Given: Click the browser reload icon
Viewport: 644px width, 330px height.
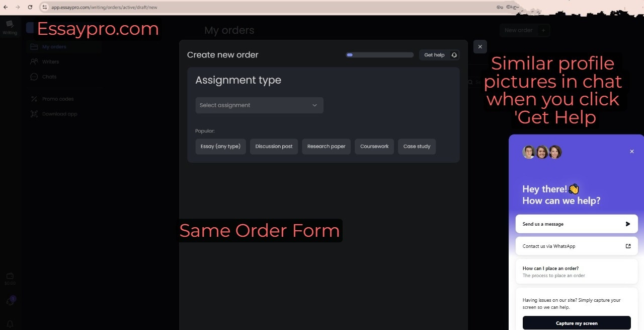Looking at the screenshot, I should tap(30, 7).
